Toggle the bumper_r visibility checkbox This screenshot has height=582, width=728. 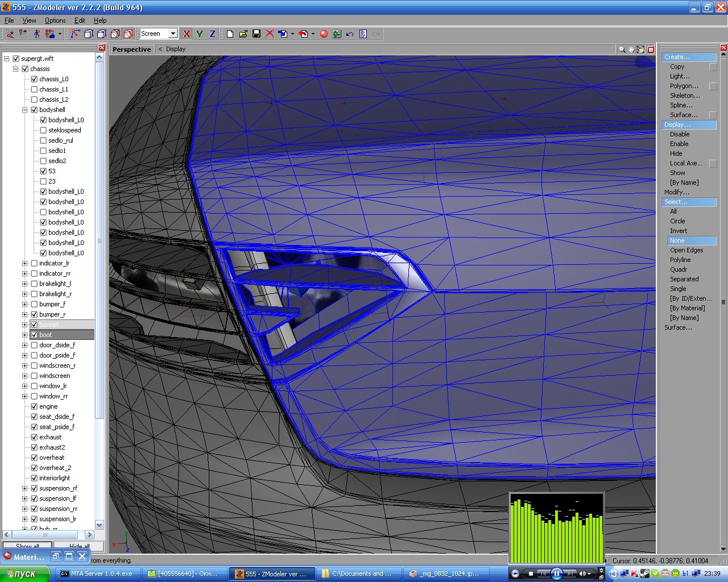[x=34, y=314]
